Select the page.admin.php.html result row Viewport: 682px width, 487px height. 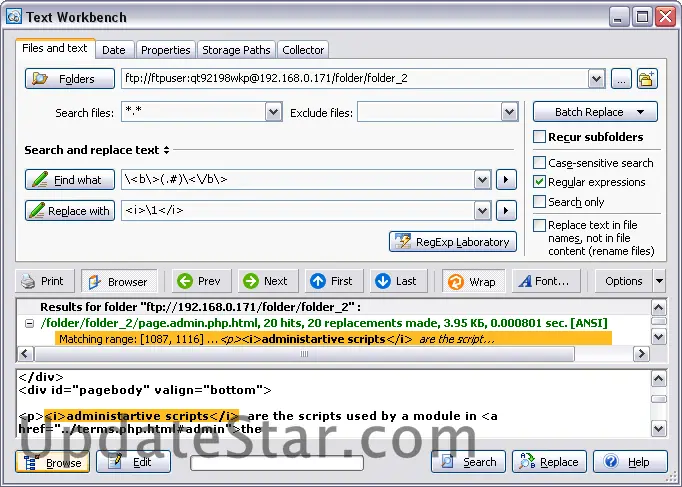[x=324, y=323]
